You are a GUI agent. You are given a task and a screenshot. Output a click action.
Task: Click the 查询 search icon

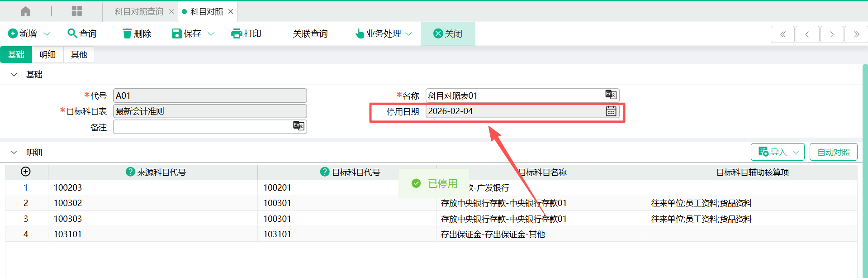[x=71, y=34]
